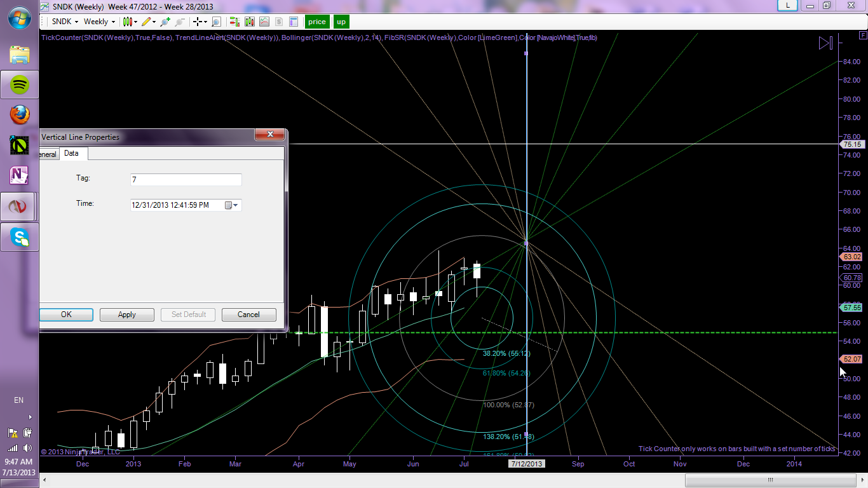Click the network signal tray icon
Screen dimensions: 868x488
pyautogui.click(x=13, y=447)
